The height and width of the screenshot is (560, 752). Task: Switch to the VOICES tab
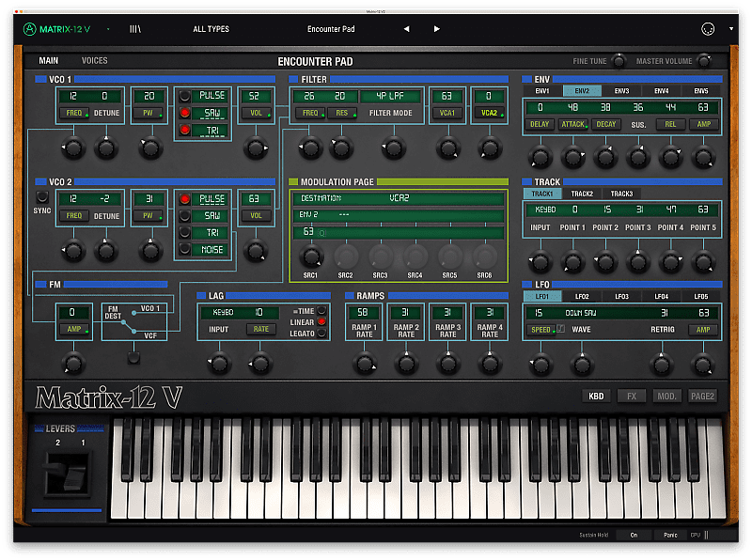pyautogui.click(x=96, y=60)
